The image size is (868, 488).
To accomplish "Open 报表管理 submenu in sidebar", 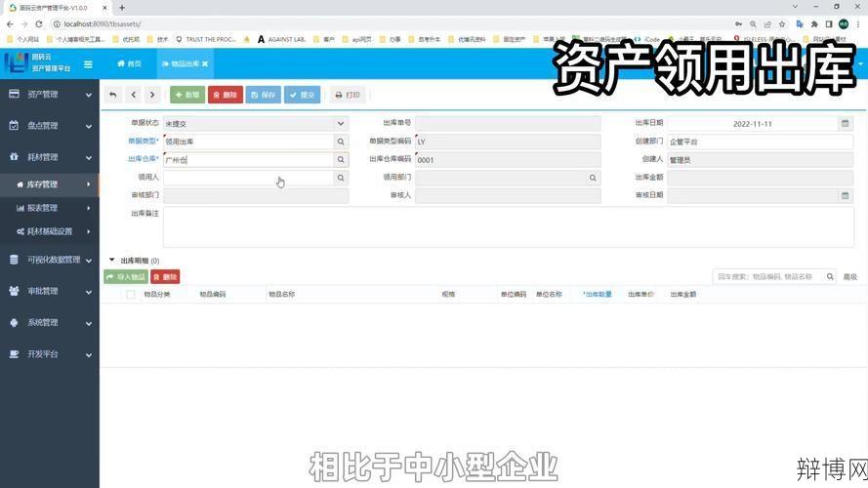I will click(50, 208).
